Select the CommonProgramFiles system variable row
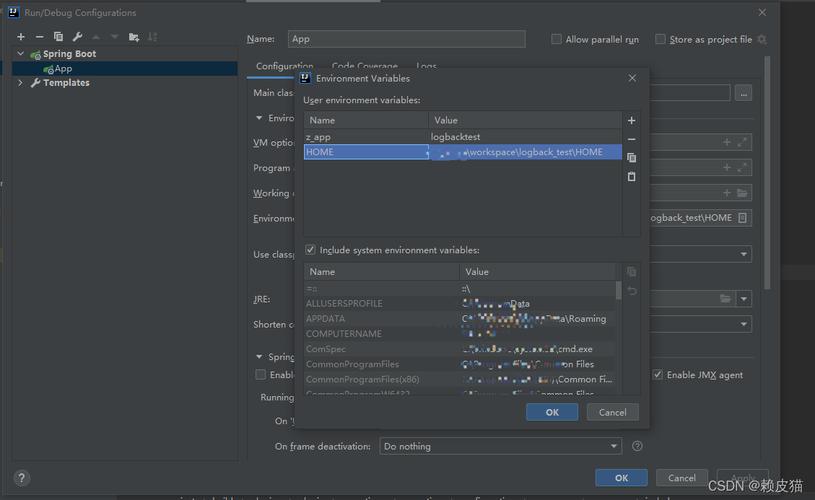Screen dimensions: 815x500 pos(459,364)
